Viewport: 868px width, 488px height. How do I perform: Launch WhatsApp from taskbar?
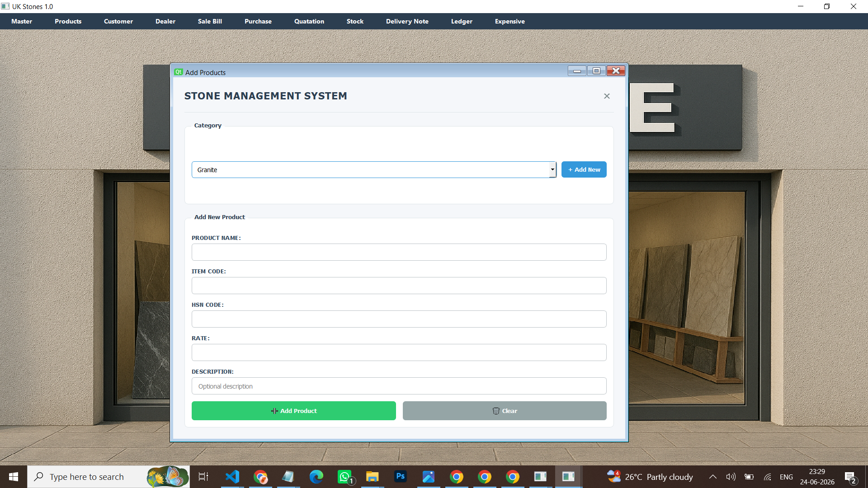click(x=344, y=477)
